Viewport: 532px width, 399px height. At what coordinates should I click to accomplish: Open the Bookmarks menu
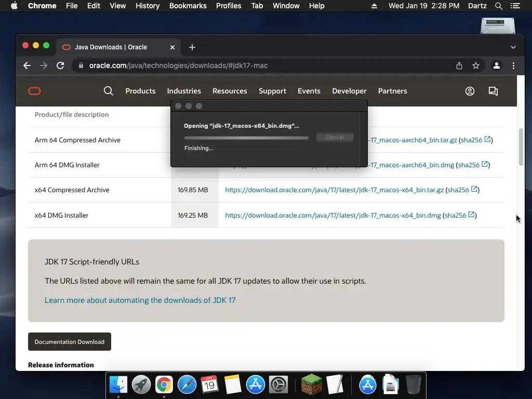point(188,6)
